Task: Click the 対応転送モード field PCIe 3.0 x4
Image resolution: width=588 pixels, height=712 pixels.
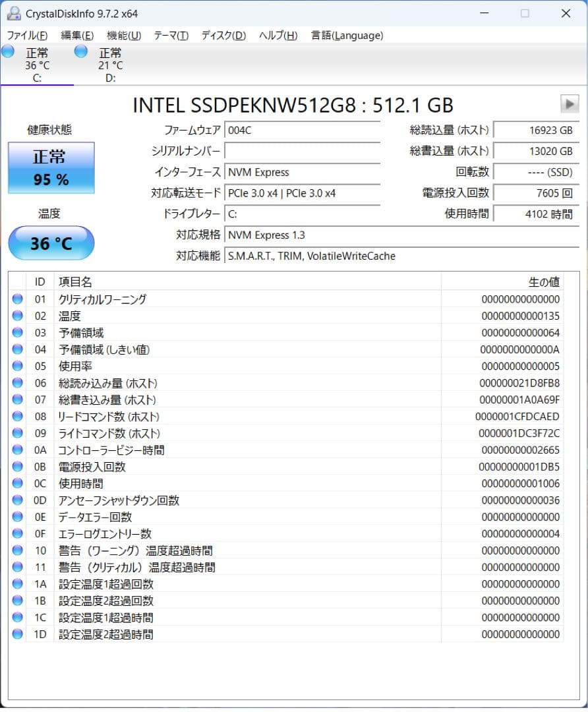Action: 302,193
